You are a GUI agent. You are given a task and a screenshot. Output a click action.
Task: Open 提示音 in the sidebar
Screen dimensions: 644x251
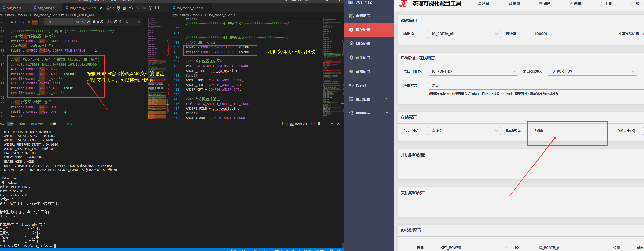point(369,85)
